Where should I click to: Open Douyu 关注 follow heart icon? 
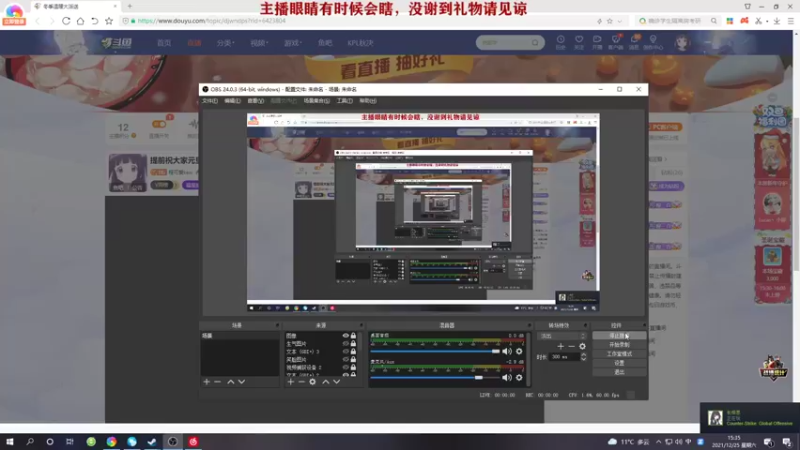579,42
